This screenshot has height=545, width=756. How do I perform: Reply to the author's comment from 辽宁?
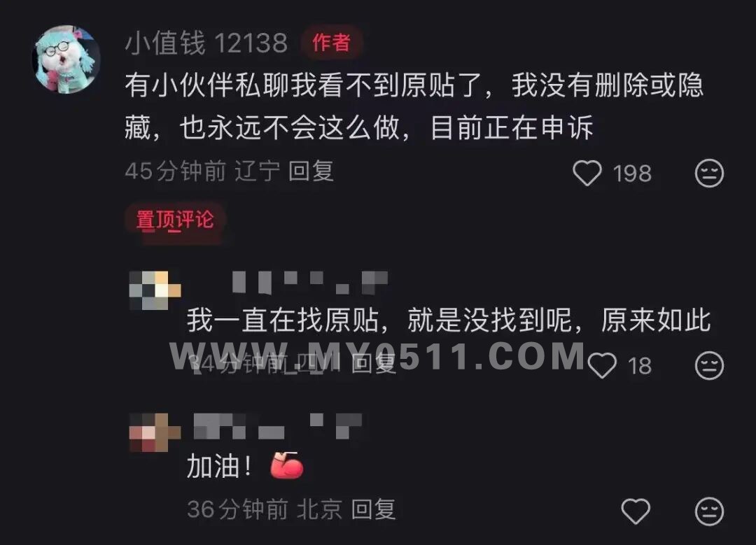tap(311, 171)
